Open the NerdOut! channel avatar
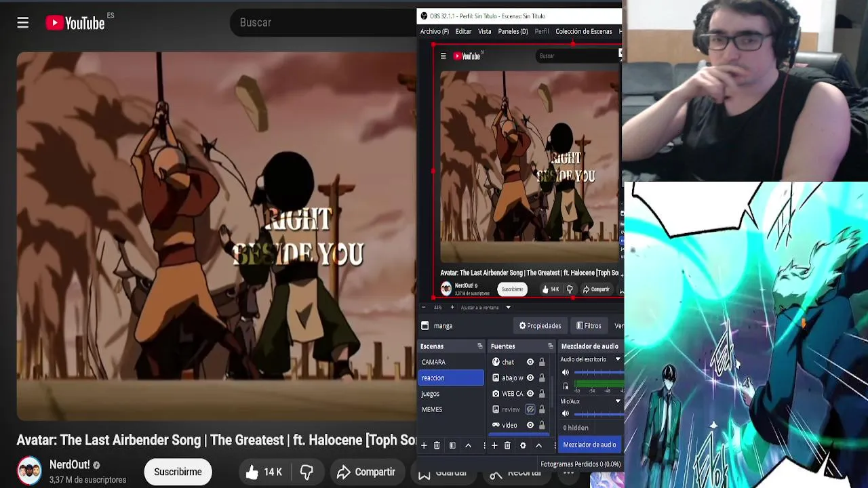The width and height of the screenshot is (868, 488). (29, 471)
